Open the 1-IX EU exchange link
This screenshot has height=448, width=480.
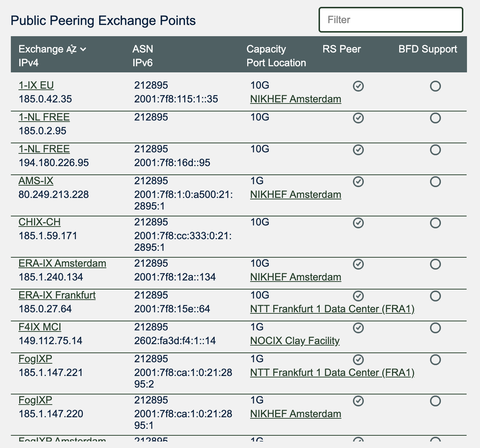pyautogui.click(x=36, y=85)
